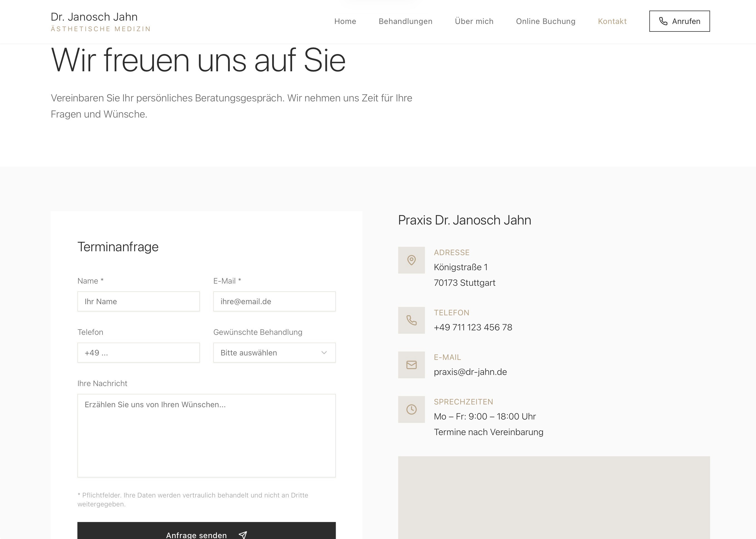Click the E-Mail address input field
The height and width of the screenshot is (539, 756).
coord(274,301)
